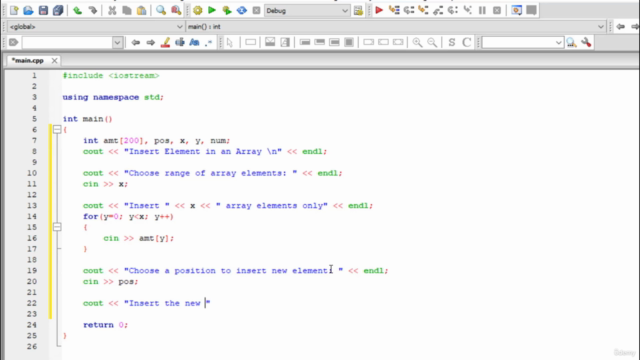The image size is (640, 360).
Task: Run the program with the green play icon
Action: [x=212, y=10]
